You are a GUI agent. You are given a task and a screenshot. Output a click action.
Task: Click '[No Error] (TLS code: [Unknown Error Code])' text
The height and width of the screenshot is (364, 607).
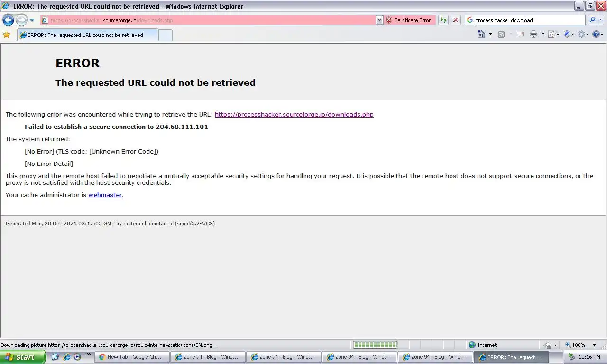(92, 151)
